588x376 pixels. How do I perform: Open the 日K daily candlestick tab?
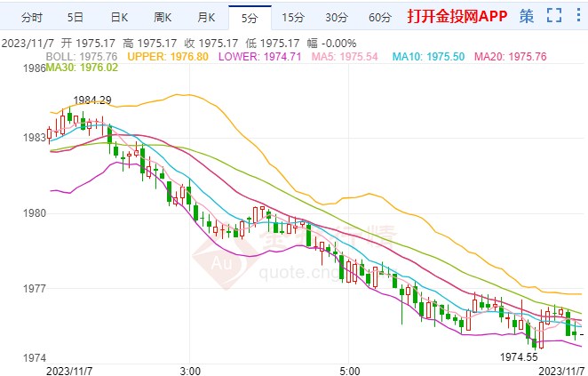tap(119, 18)
